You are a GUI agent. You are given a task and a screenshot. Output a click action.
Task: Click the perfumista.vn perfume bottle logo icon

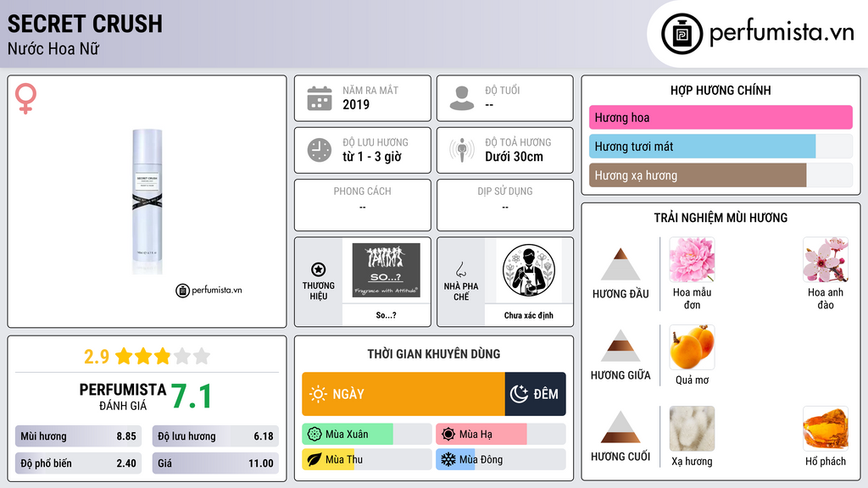[x=682, y=34]
